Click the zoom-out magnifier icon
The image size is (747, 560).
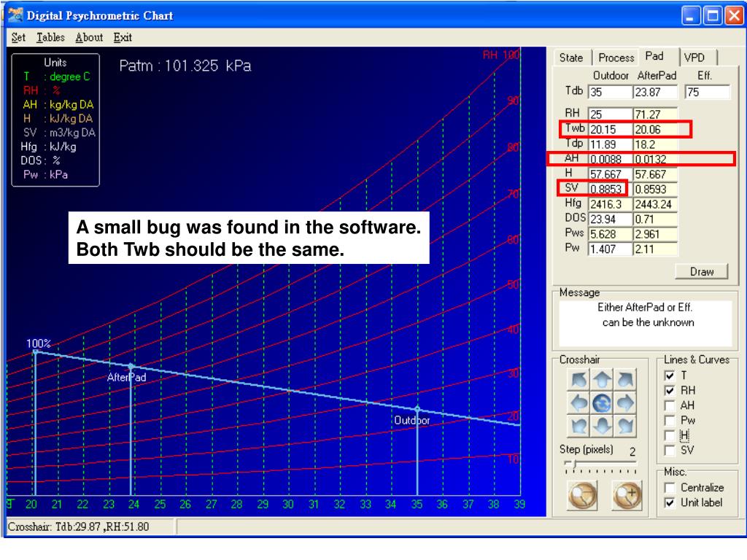tap(583, 495)
